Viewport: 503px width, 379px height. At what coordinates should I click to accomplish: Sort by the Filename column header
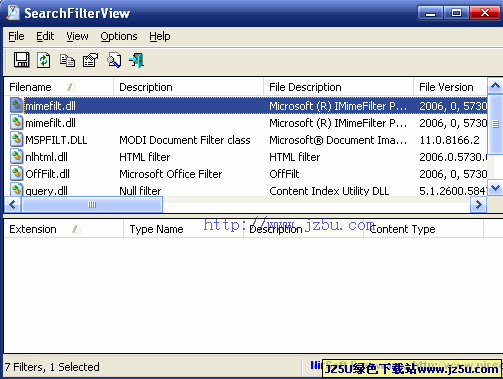click(x=59, y=87)
